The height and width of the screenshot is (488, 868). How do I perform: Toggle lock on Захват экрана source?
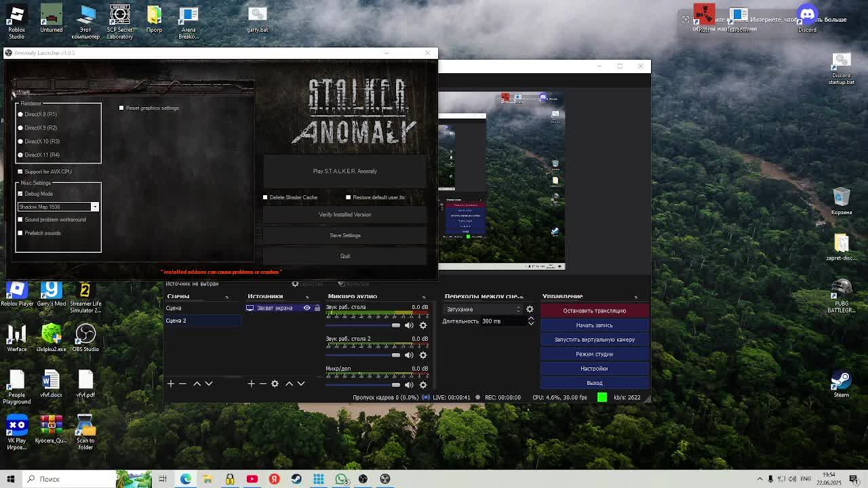(317, 308)
